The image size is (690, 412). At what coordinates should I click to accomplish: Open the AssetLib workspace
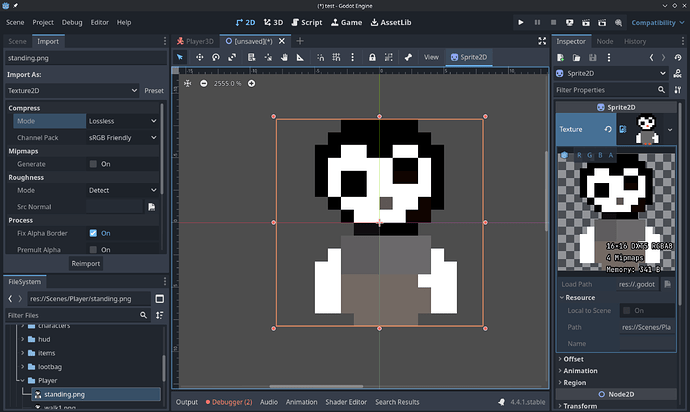click(391, 22)
